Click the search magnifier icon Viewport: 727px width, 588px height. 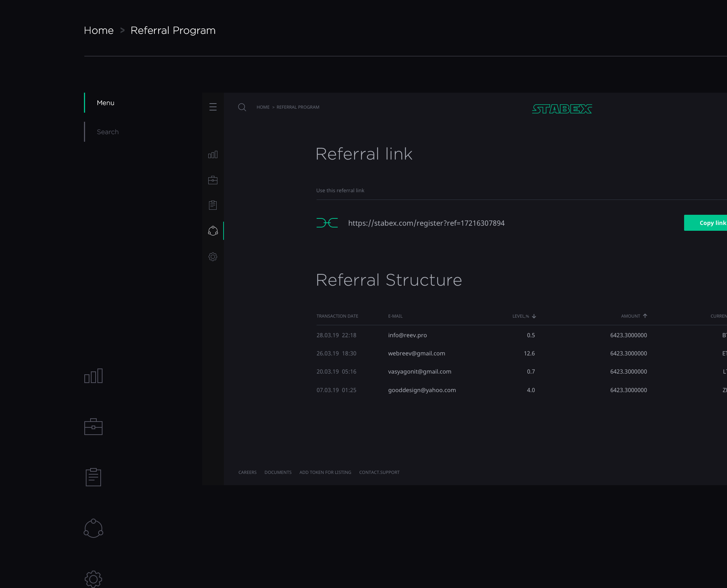pyautogui.click(x=242, y=107)
